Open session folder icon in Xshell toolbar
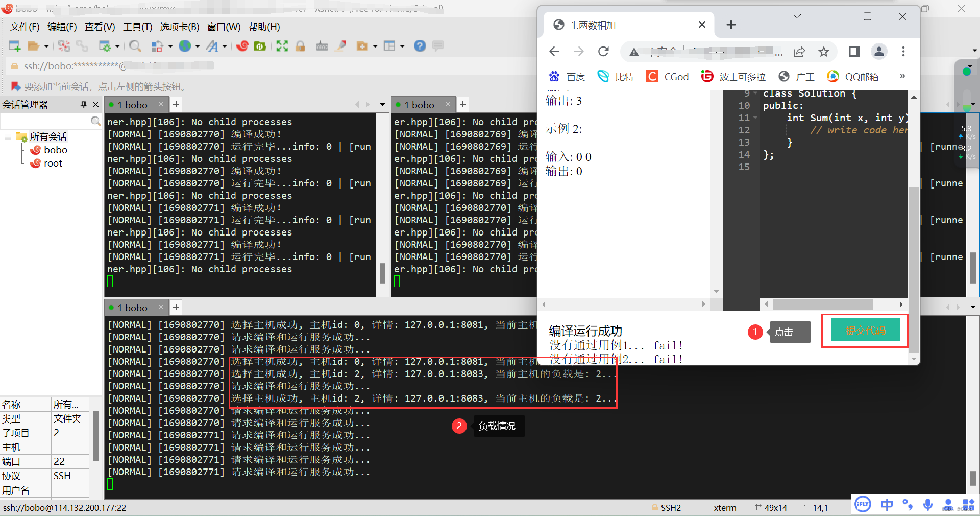Image resolution: width=980 pixels, height=516 pixels. point(33,46)
